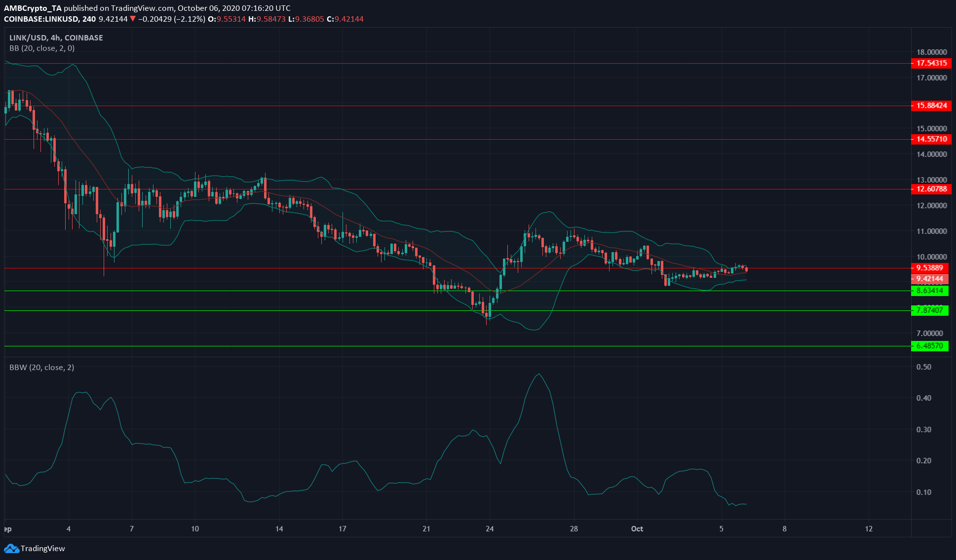Image resolution: width=956 pixels, height=560 pixels.
Task: Click the low price value L:9.36805
Action: coord(306,19)
